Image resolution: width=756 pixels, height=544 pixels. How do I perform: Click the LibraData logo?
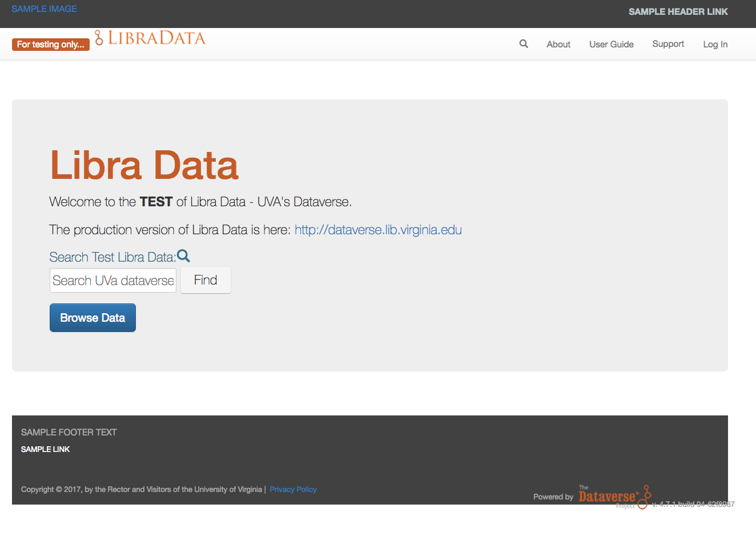pos(150,38)
